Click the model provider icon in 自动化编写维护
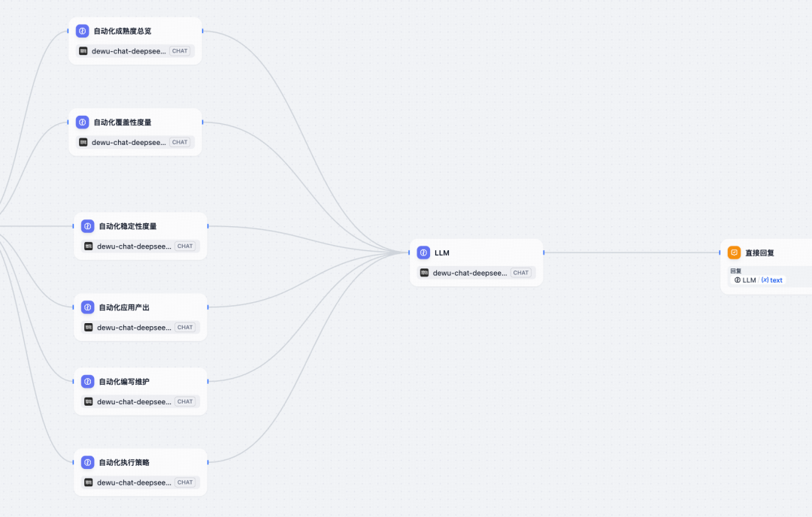The height and width of the screenshot is (517, 812). coord(88,401)
